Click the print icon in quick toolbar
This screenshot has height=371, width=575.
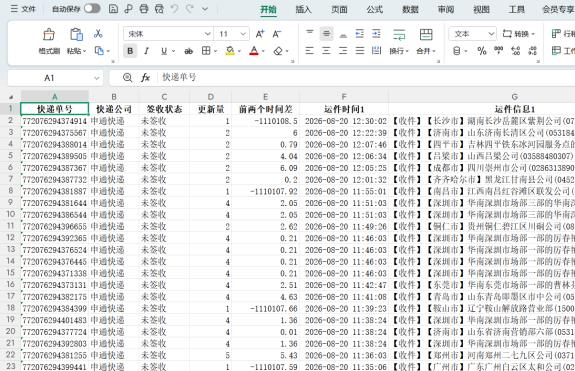(144, 9)
